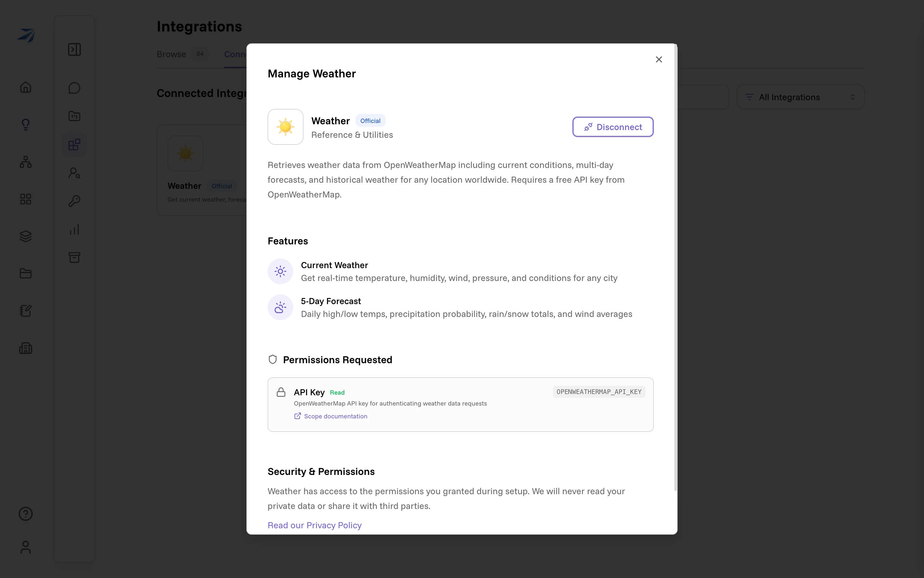
Task: Click the dialog's vertical scrollbar
Action: coord(675,267)
